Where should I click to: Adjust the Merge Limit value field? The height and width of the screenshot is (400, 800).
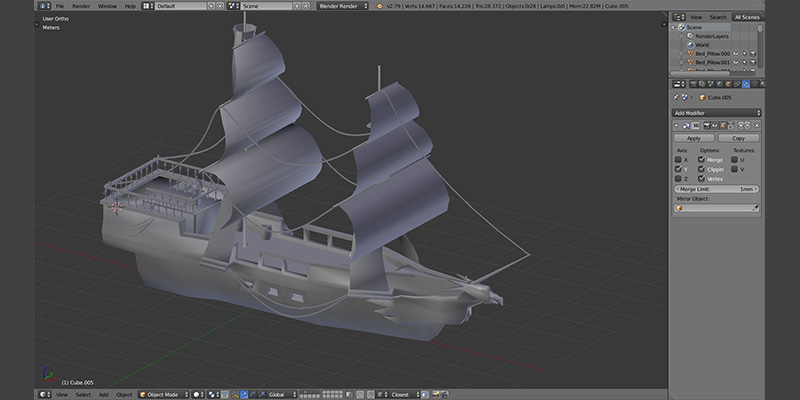coord(716,189)
